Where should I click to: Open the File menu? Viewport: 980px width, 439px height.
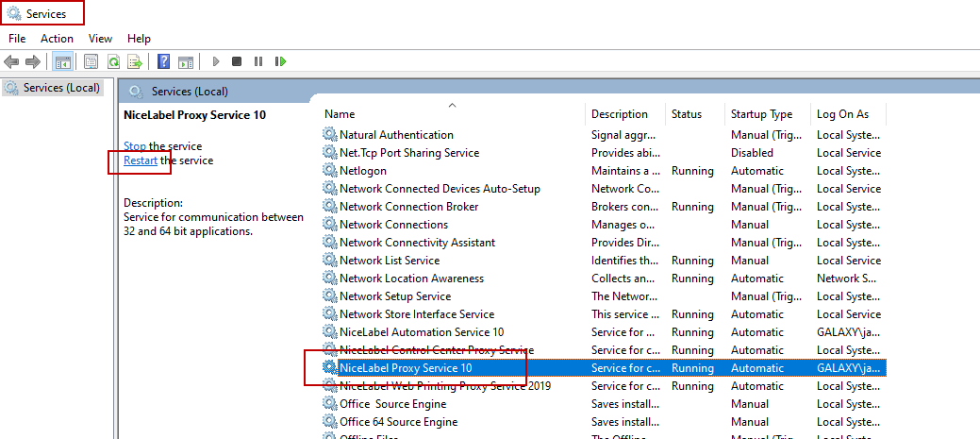(x=17, y=39)
